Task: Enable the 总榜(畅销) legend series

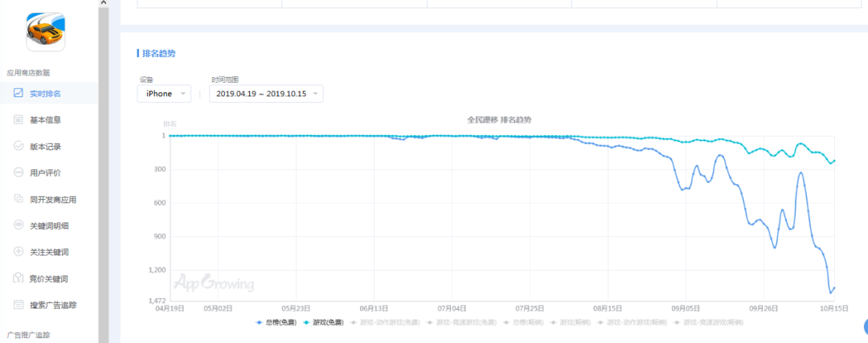Action: [524, 322]
